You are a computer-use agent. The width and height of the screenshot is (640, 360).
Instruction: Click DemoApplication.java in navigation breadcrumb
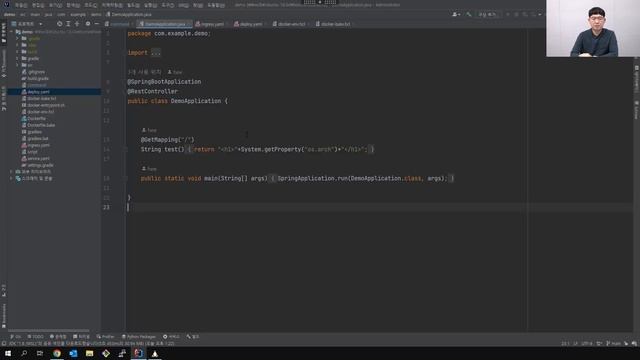tap(129, 14)
